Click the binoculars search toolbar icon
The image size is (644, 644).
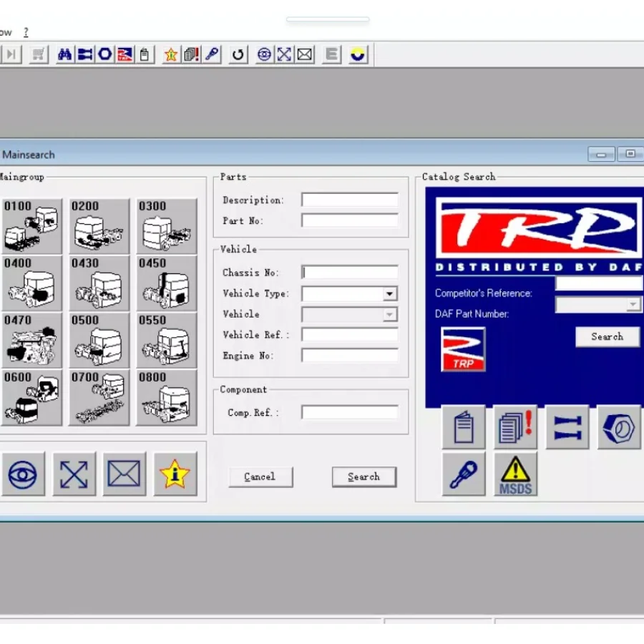coord(64,54)
